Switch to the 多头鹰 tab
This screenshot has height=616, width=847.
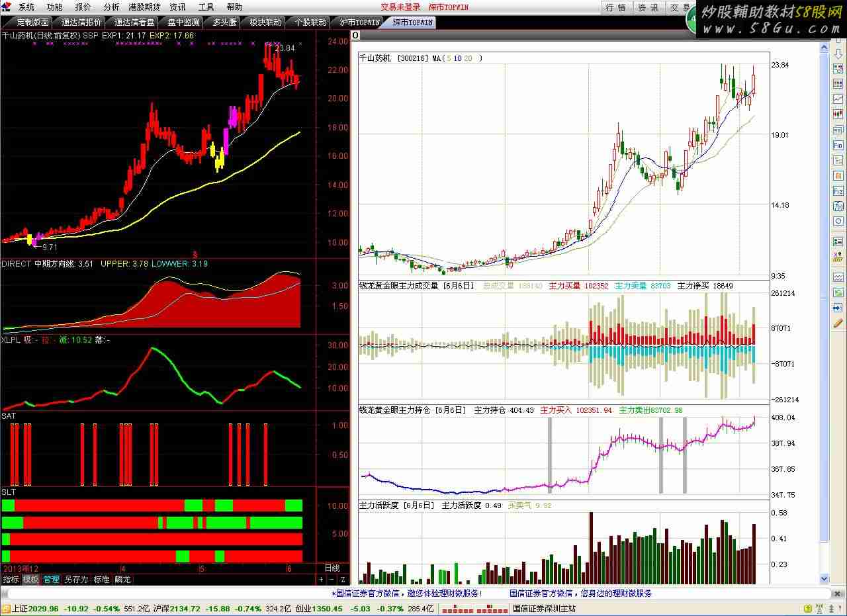coord(224,22)
